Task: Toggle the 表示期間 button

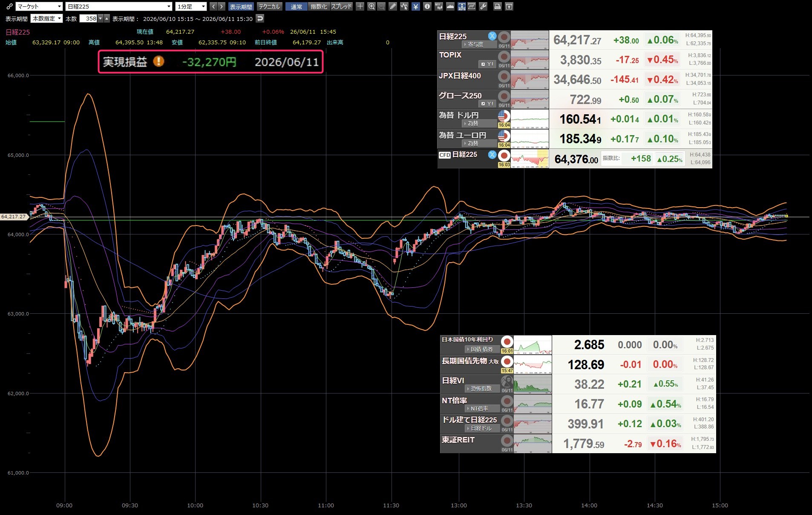Action: 241,6
